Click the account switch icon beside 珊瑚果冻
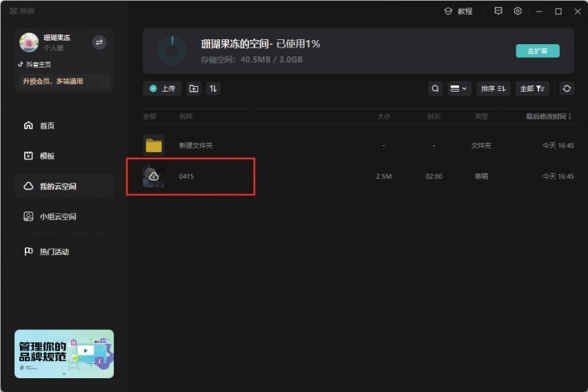588x392 pixels. pyautogui.click(x=99, y=42)
